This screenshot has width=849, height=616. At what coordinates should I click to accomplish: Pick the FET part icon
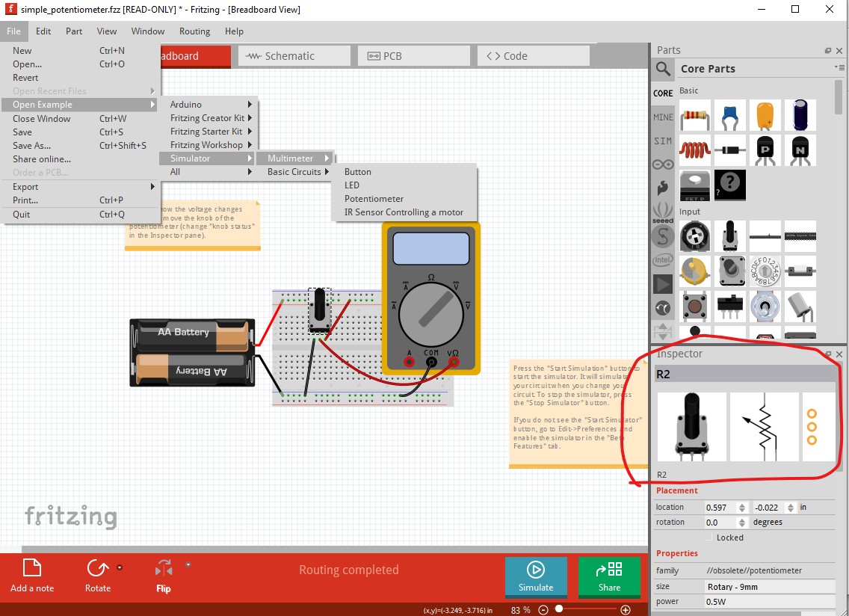tap(695, 185)
